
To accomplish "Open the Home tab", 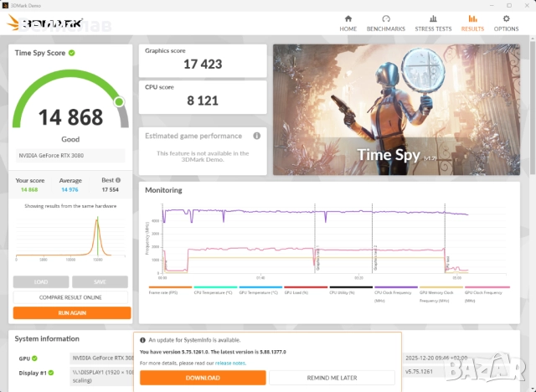I will click(348, 23).
